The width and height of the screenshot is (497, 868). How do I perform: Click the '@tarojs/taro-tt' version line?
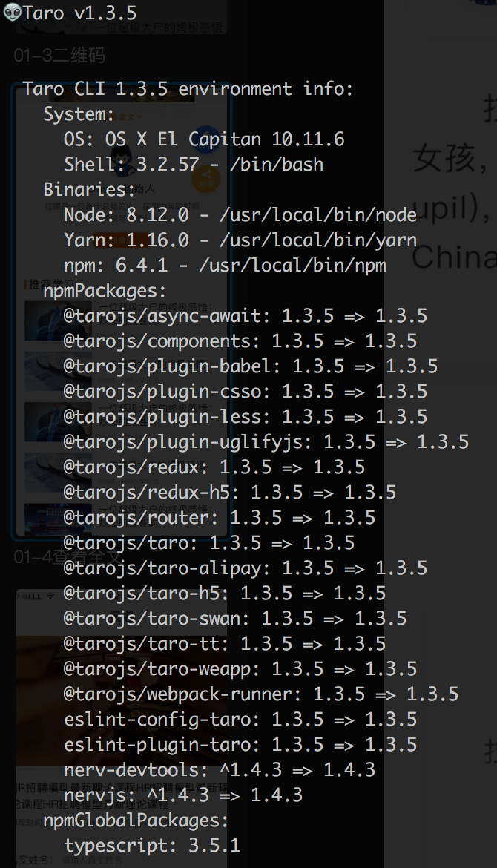225,643
